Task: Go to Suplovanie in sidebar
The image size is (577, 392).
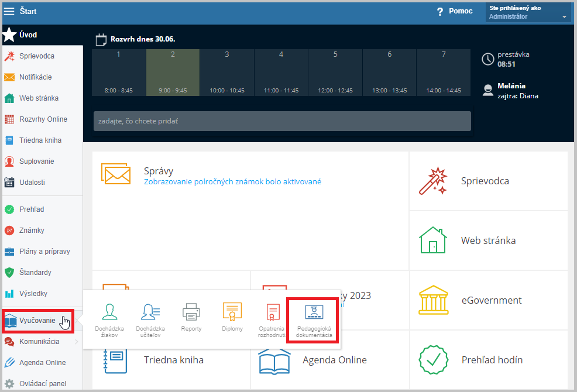Action: (x=36, y=161)
